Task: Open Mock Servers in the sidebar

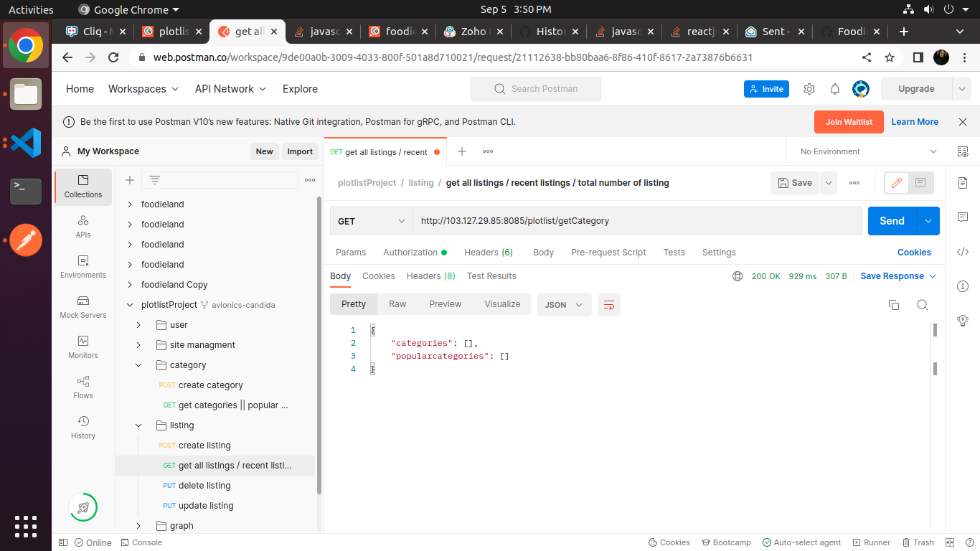Action: tap(83, 307)
